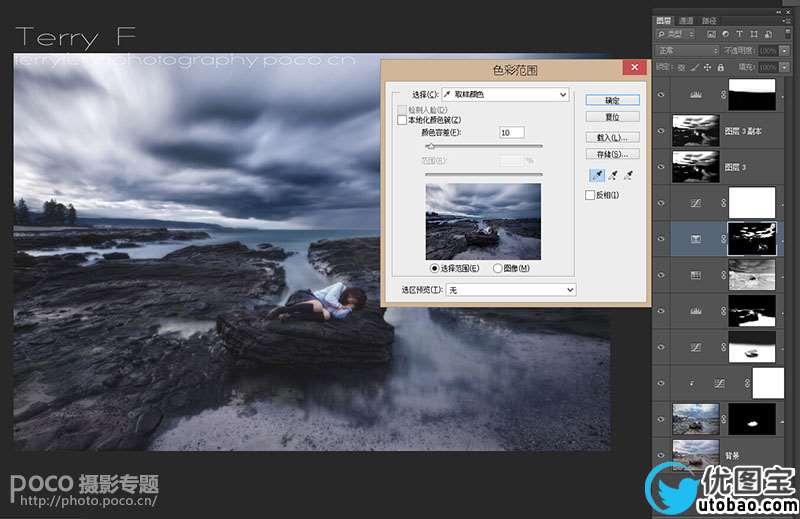Select the main eyedropper sampling tool
Viewport: 800px width, 519px height.
coord(597,175)
